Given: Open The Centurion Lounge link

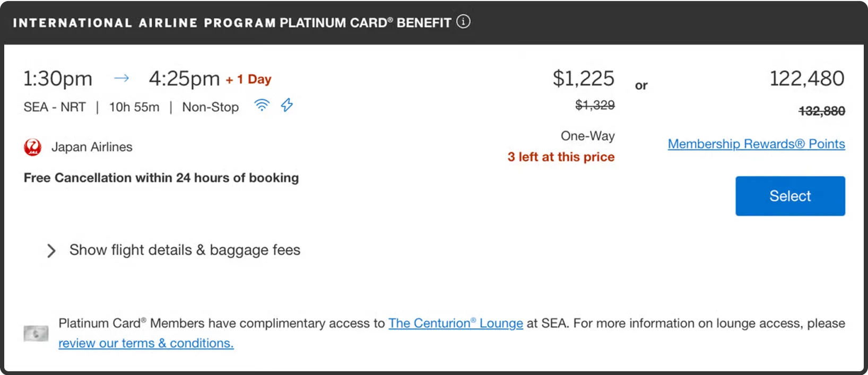Looking at the screenshot, I should [455, 323].
